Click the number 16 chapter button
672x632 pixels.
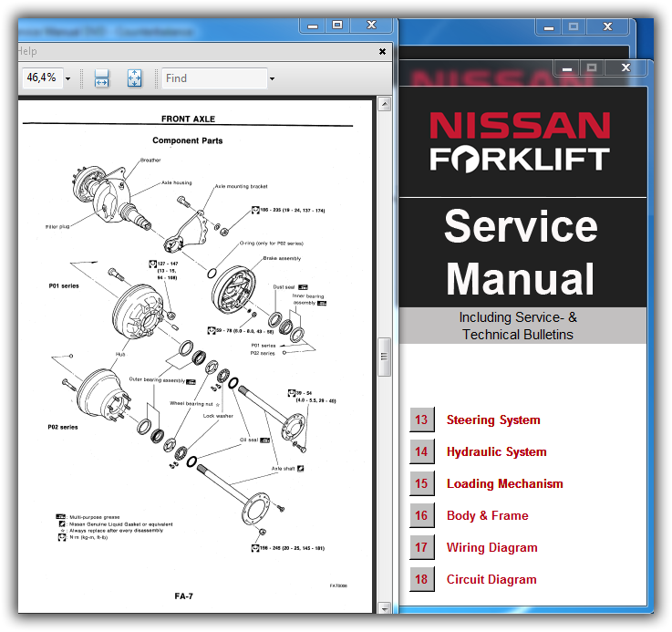click(422, 515)
